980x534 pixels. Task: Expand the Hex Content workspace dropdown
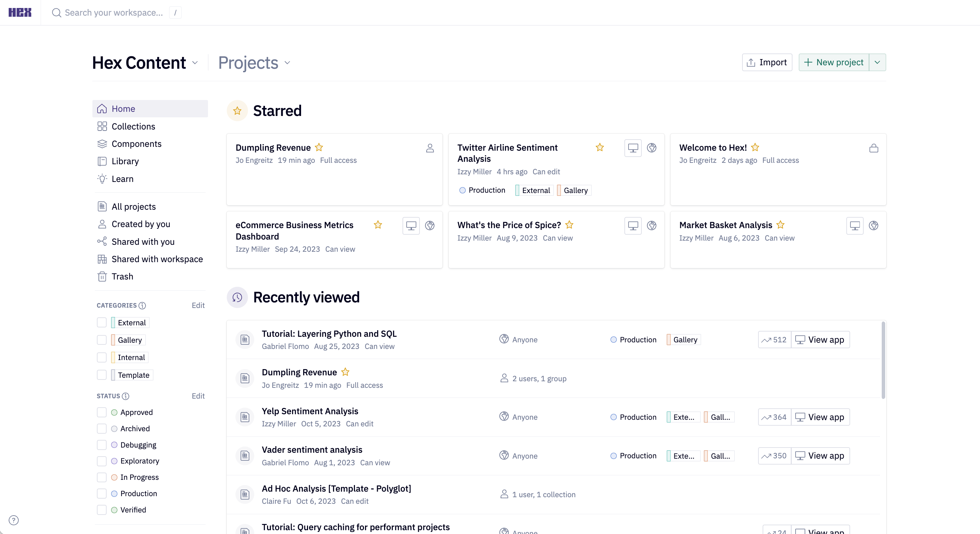[x=196, y=63]
